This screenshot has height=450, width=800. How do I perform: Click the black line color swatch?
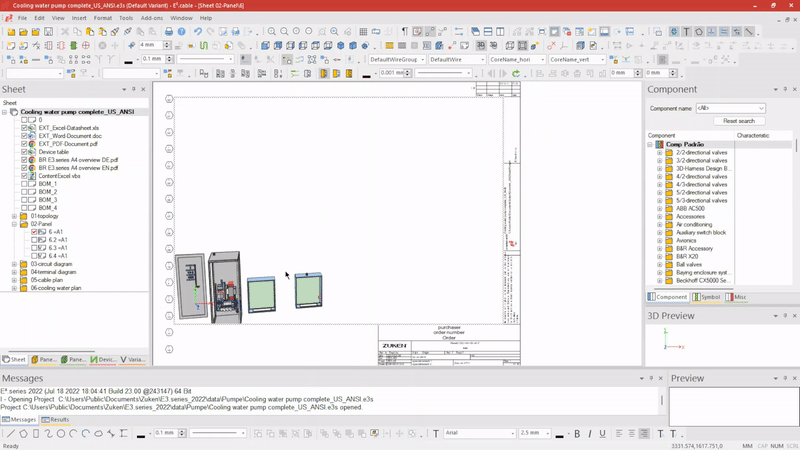[x=141, y=434]
